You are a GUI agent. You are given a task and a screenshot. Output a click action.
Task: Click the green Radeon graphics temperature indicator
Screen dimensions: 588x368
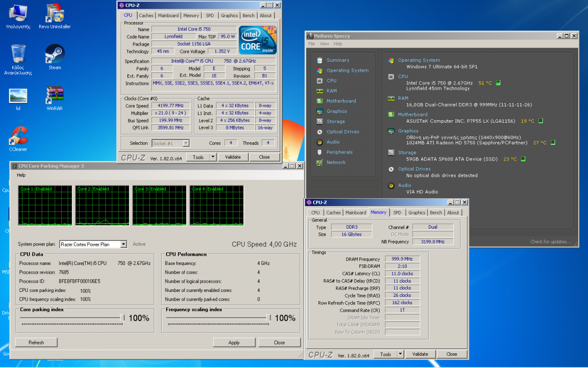(x=552, y=143)
